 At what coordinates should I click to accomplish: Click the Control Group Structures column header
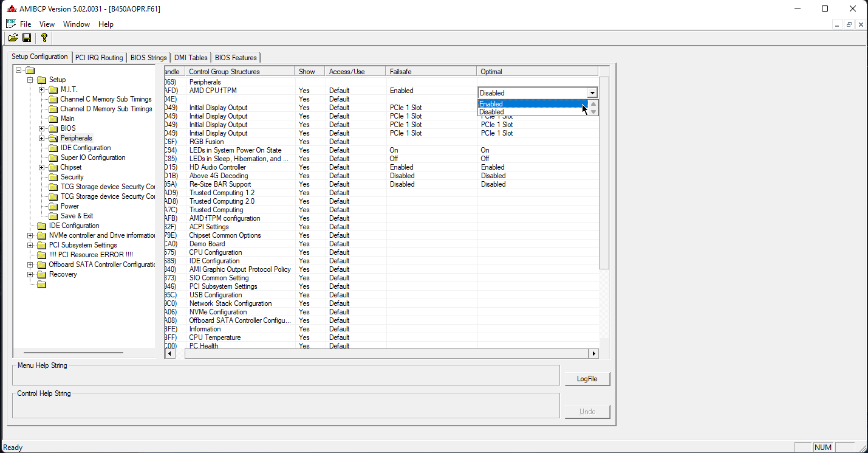[240, 72]
